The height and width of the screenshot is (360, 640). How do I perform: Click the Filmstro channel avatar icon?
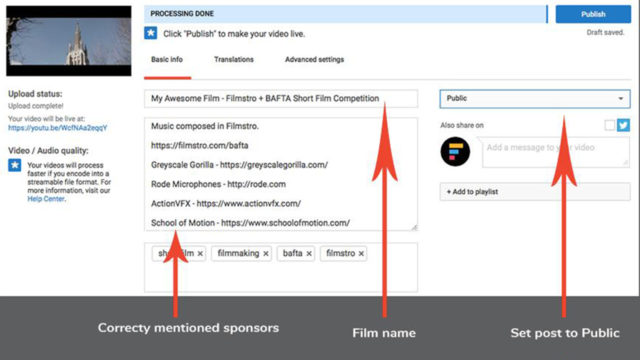[x=455, y=152]
